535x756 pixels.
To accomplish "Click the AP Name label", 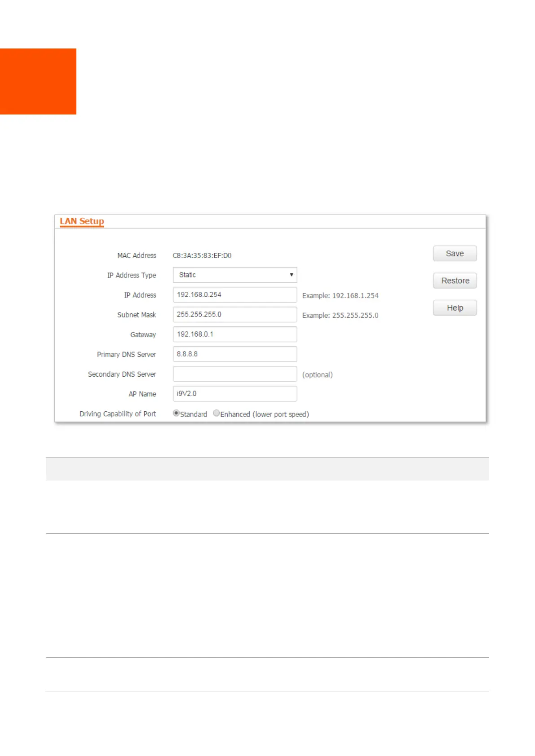I will click(142, 394).
